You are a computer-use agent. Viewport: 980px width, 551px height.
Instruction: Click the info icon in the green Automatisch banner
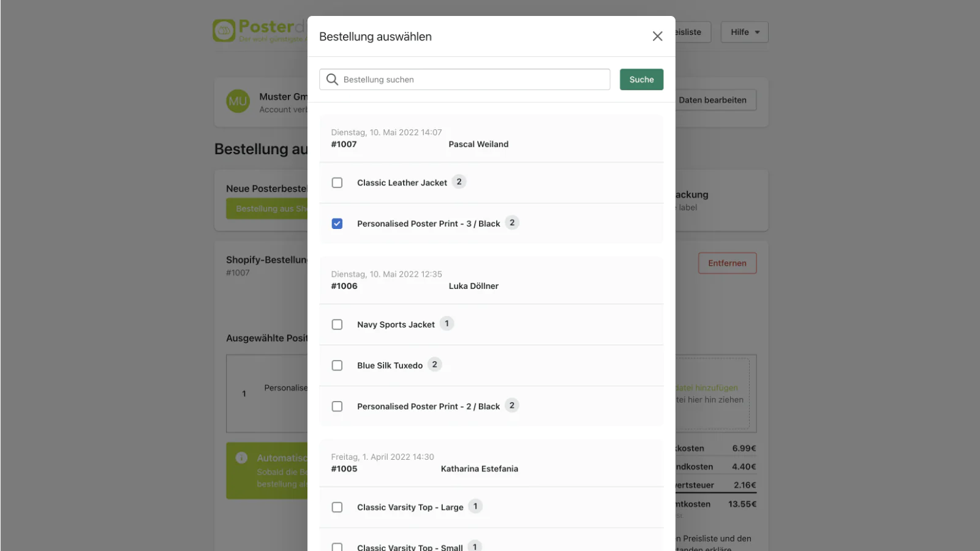point(241,458)
